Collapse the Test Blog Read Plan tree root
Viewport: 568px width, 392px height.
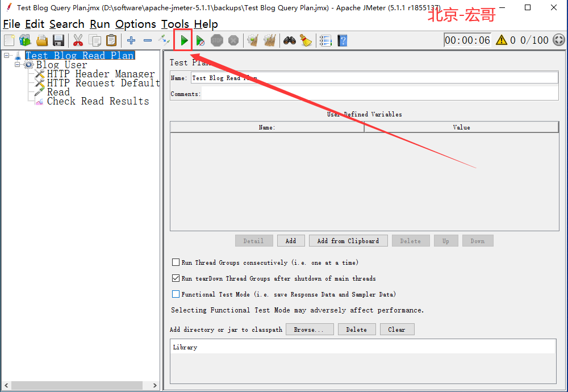(6, 56)
